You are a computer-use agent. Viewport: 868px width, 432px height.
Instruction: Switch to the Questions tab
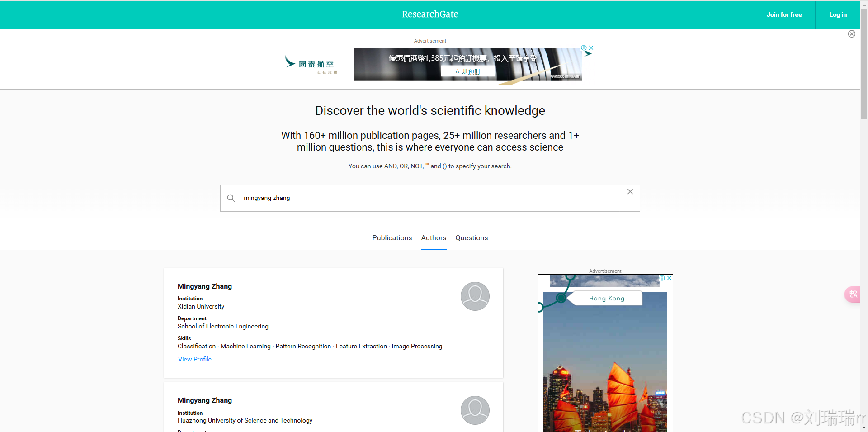[472, 238]
